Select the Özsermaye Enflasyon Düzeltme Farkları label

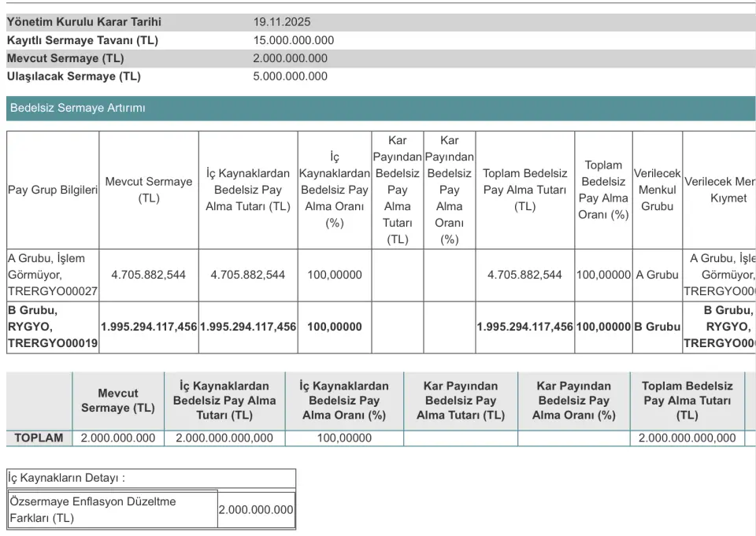point(92,509)
